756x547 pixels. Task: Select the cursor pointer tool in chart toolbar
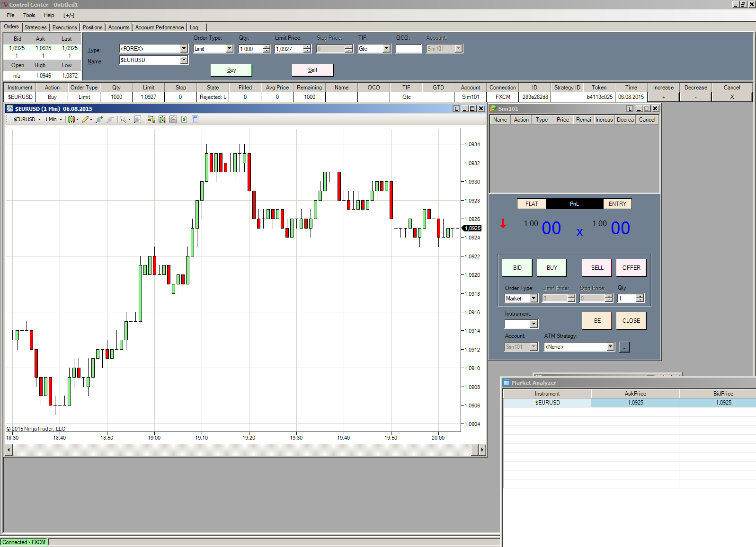[x=123, y=120]
